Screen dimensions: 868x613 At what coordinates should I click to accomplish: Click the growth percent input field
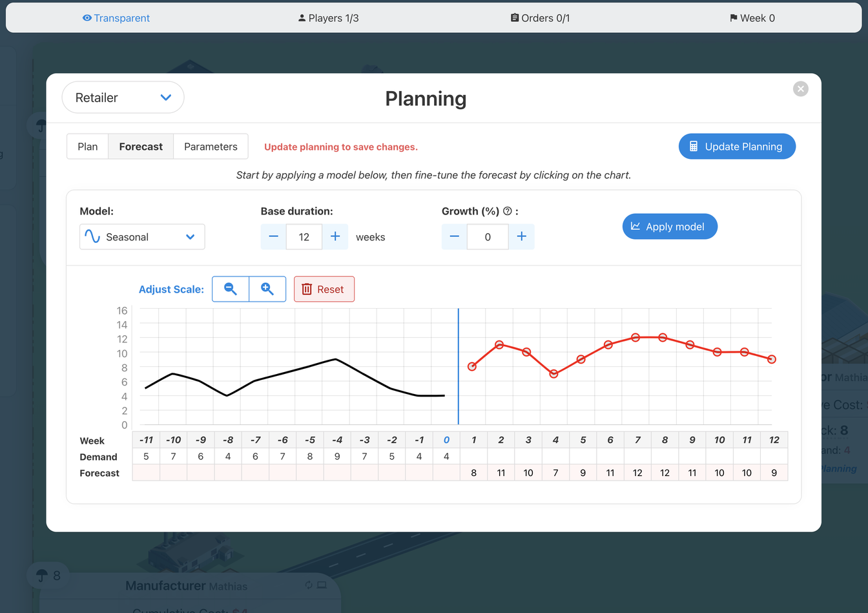point(488,237)
